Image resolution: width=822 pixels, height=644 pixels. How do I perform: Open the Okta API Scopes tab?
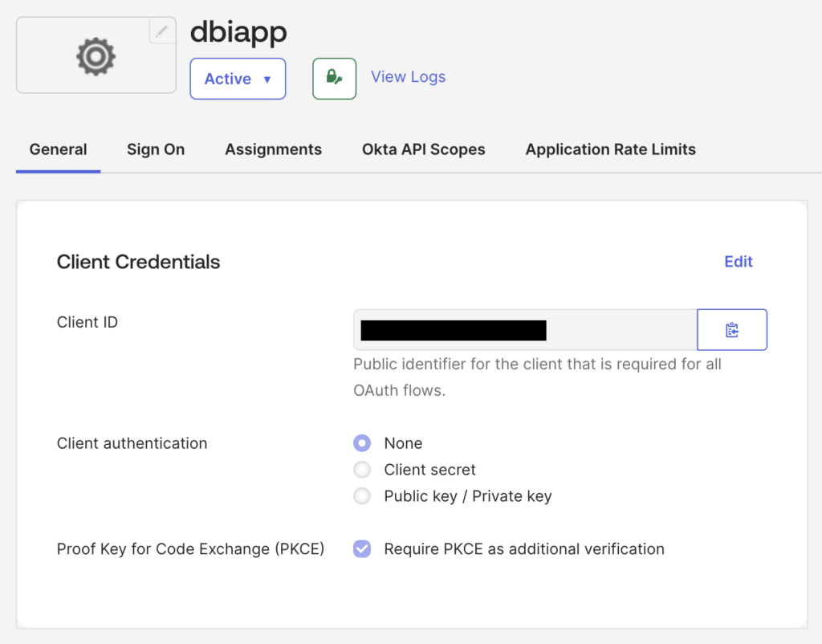tap(424, 149)
